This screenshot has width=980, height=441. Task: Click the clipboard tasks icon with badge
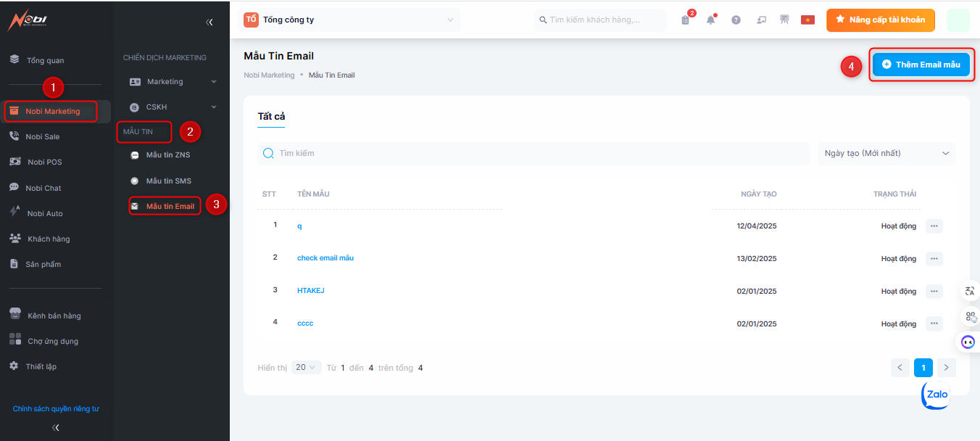point(686,20)
